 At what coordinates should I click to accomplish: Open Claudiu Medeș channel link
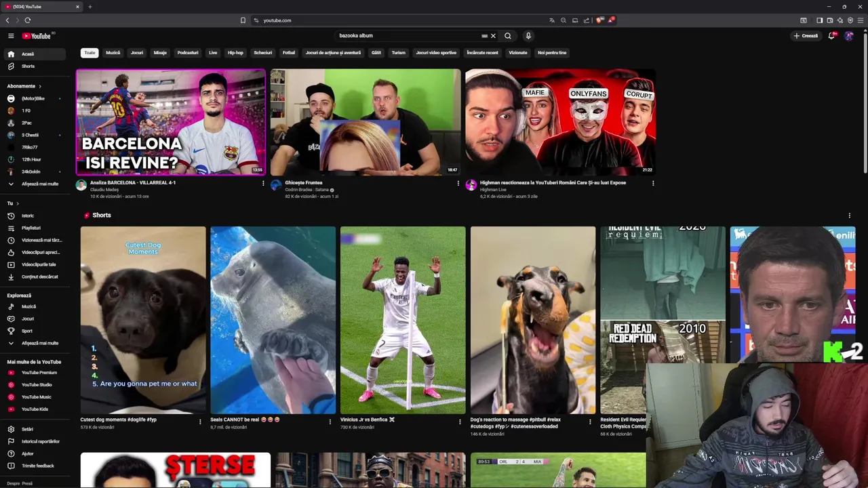coord(104,190)
